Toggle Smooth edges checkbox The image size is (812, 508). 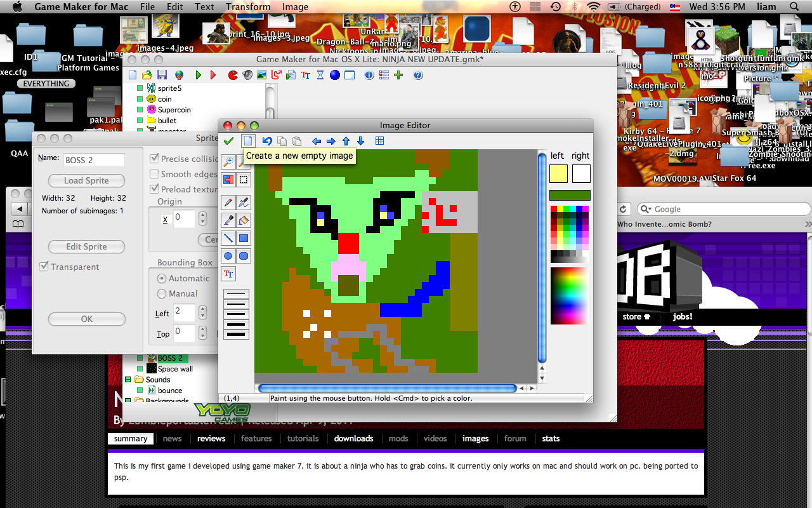[x=154, y=174]
